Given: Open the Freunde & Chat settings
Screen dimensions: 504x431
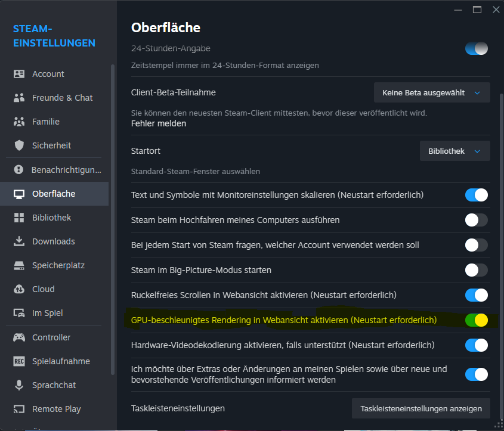Looking at the screenshot, I should [54, 98].
